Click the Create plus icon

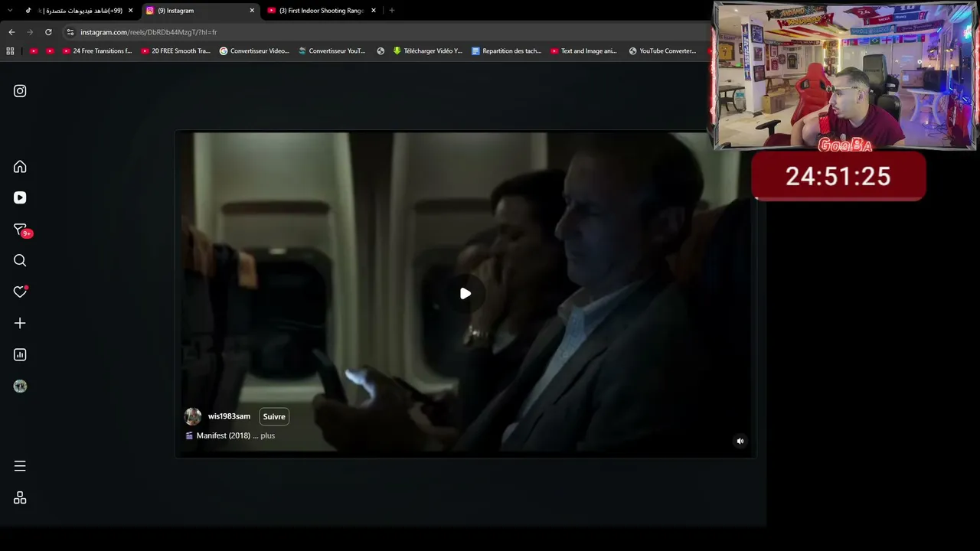pos(20,324)
